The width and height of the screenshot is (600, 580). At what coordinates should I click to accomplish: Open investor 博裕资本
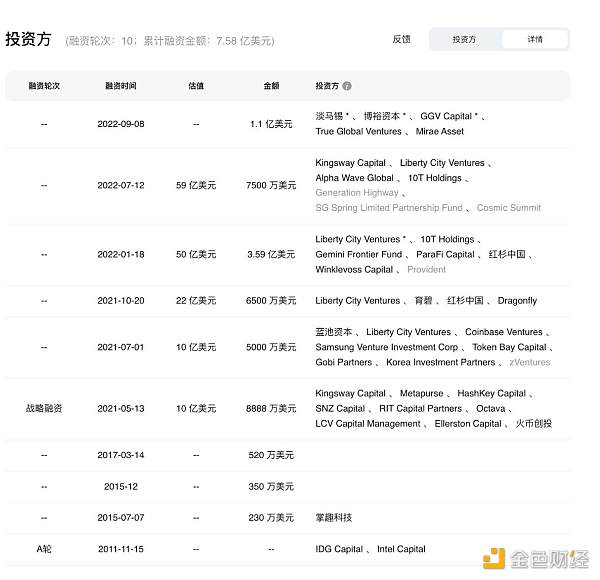tap(382, 116)
